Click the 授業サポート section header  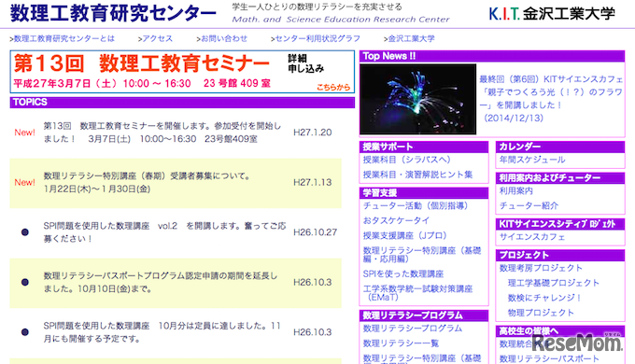coord(424,147)
